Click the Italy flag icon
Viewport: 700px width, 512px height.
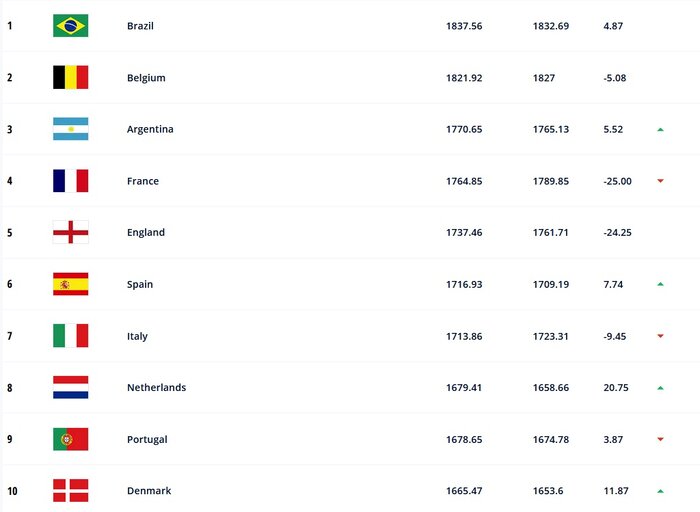click(70, 336)
